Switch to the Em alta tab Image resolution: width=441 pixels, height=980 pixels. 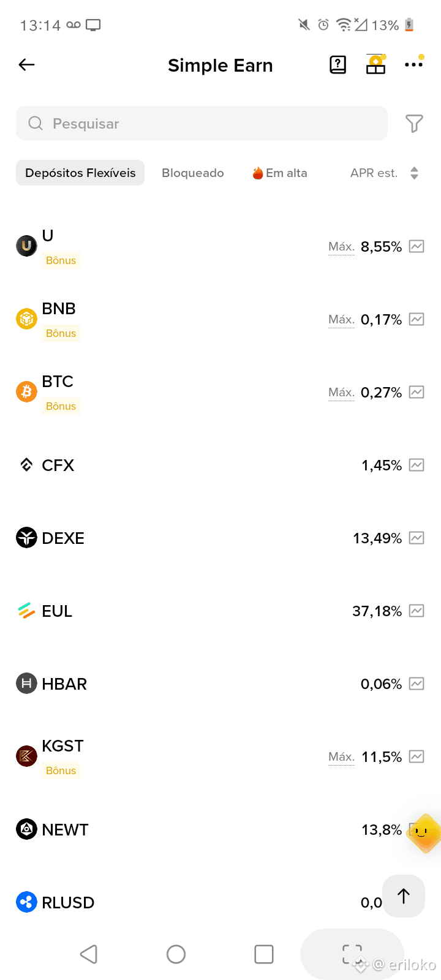[x=280, y=173]
